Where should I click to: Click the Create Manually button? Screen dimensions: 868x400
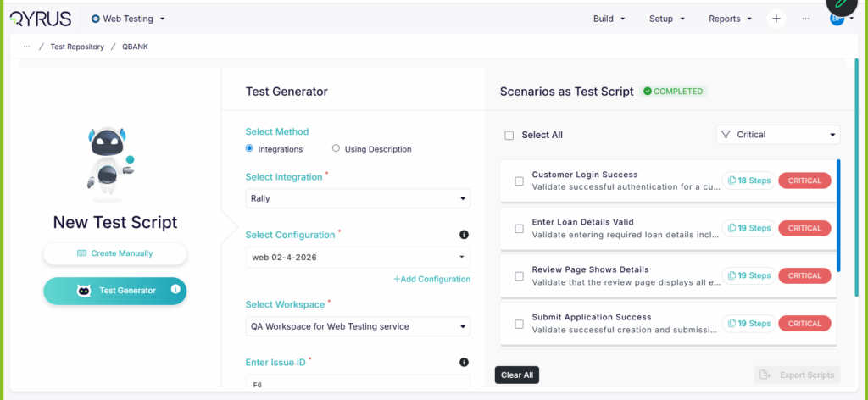(x=115, y=253)
